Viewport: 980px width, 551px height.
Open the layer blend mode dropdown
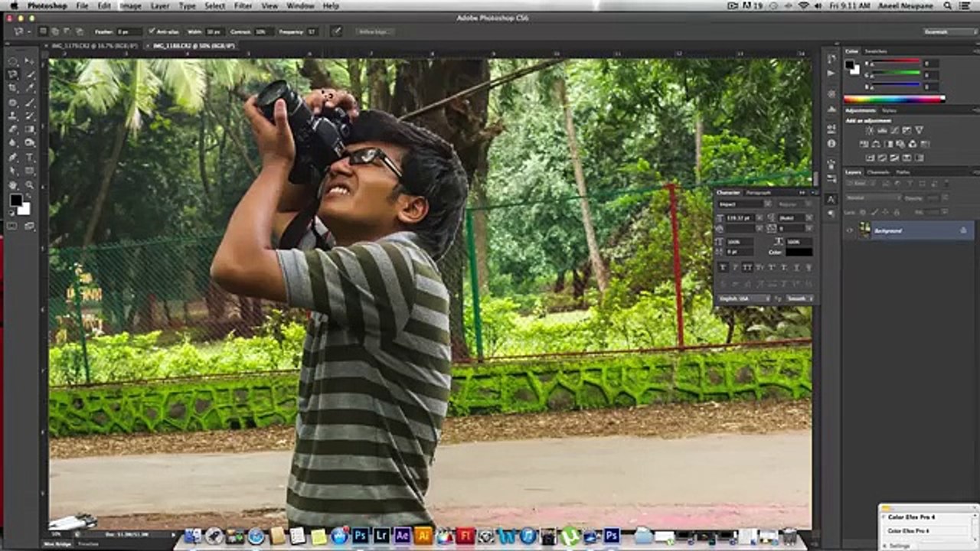874,197
